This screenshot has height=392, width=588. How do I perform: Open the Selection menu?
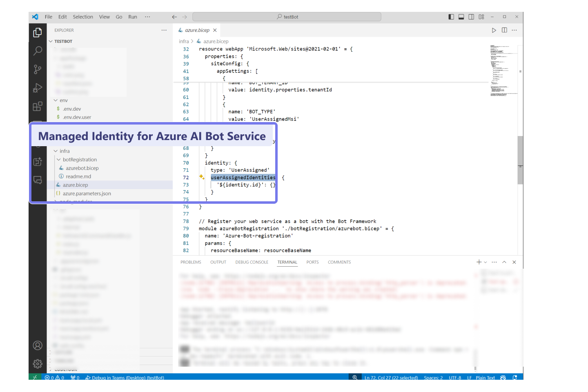83,17
